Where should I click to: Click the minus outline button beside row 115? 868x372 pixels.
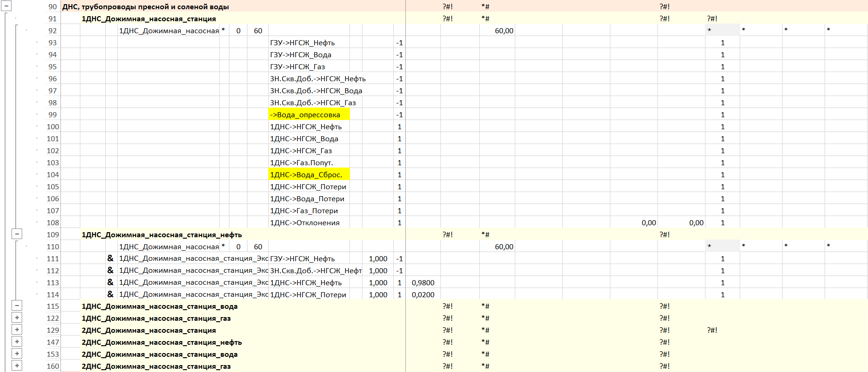pos(17,306)
